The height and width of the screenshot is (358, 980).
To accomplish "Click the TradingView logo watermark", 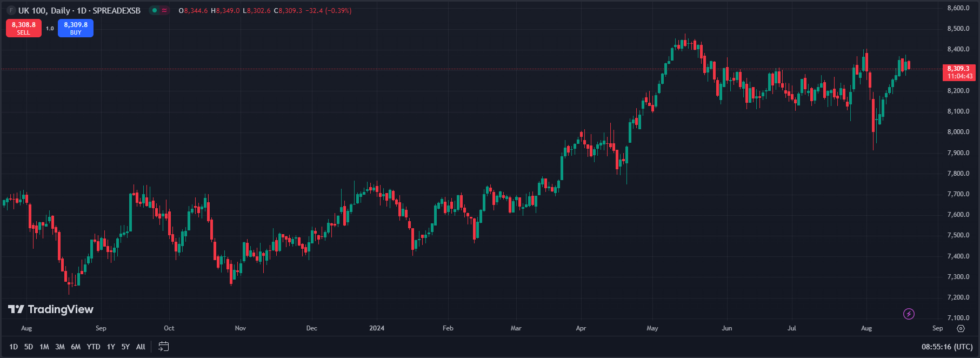I will [51, 309].
